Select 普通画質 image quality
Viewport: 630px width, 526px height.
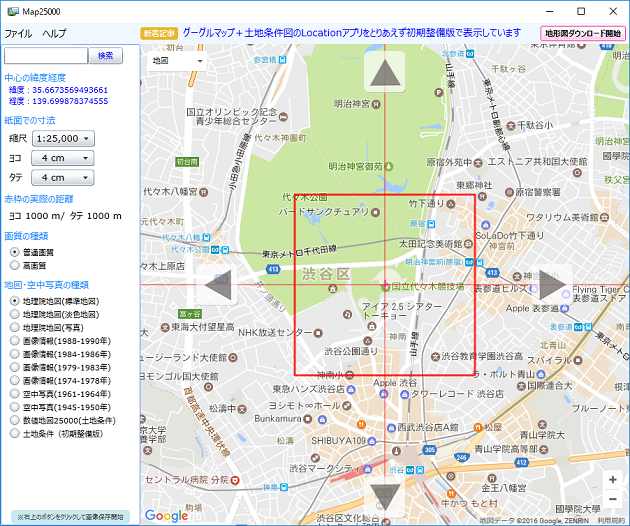(15, 252)
